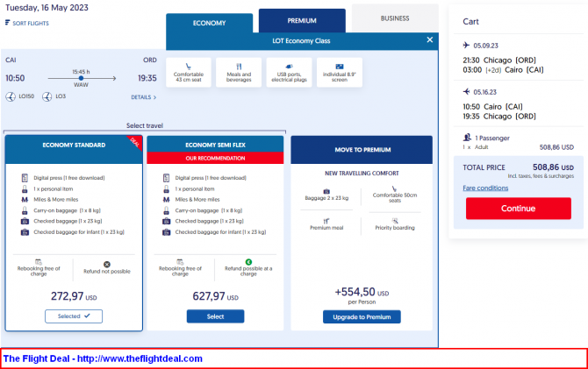The width and height of the screenshot is (588, 369).
Task: Click the New Travelling Comfort heading
Action: click(x=362, y=173)
